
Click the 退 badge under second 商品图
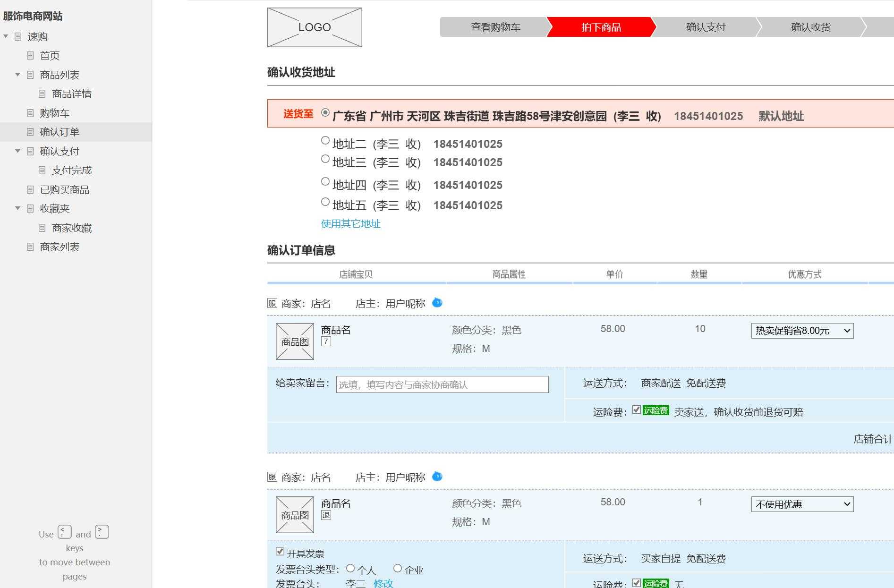[326, 515]
